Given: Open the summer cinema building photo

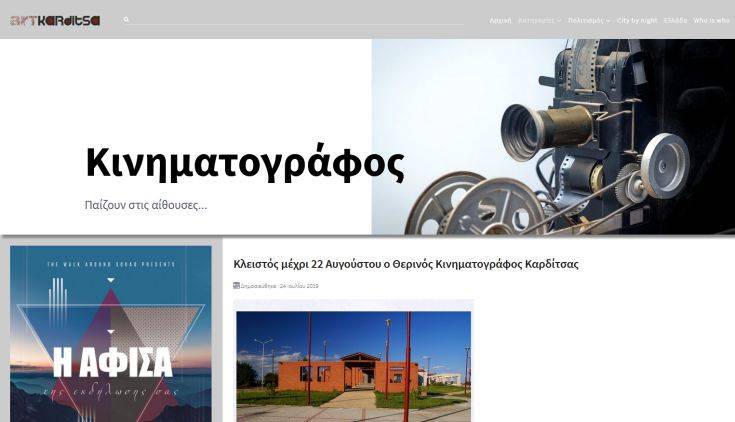Looking at the screenshot, I should pos(353,360).
